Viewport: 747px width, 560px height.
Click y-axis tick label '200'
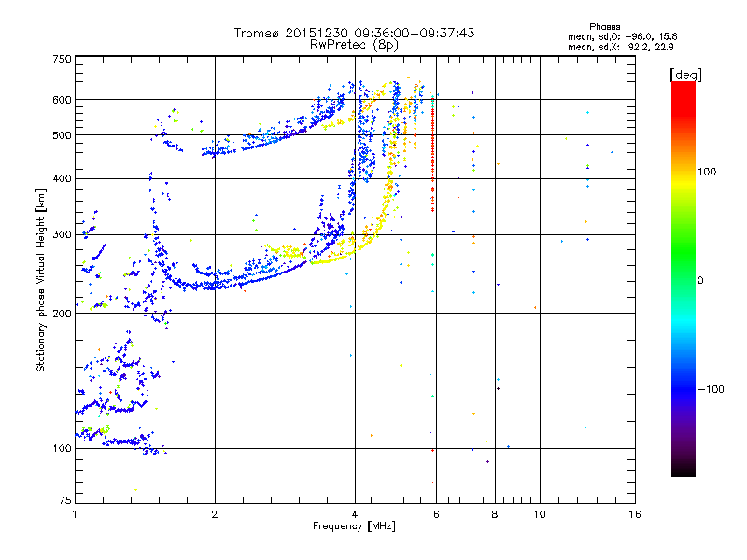click(62, 314)
